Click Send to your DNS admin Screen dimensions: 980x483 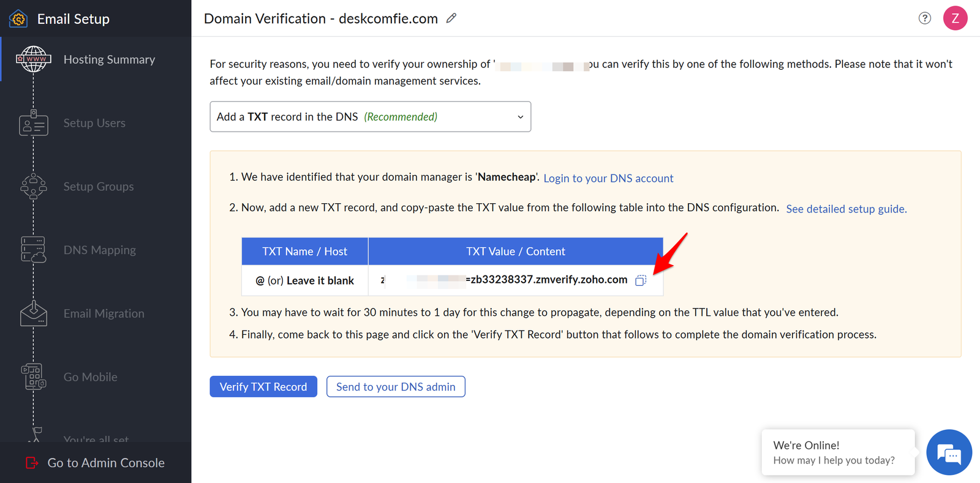pos(396,387)
